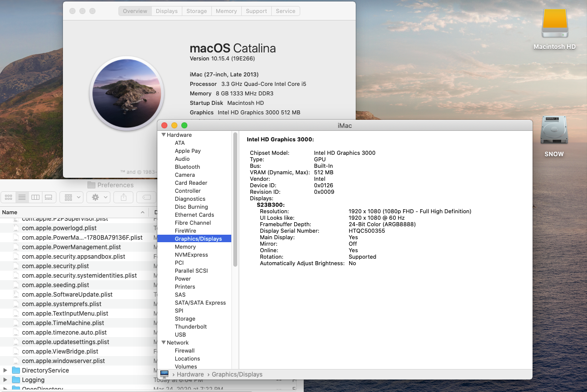The width and height of the screenshot is (587, 392).
Task: Select Firewall under Network
Action: (x=184, y=351)
